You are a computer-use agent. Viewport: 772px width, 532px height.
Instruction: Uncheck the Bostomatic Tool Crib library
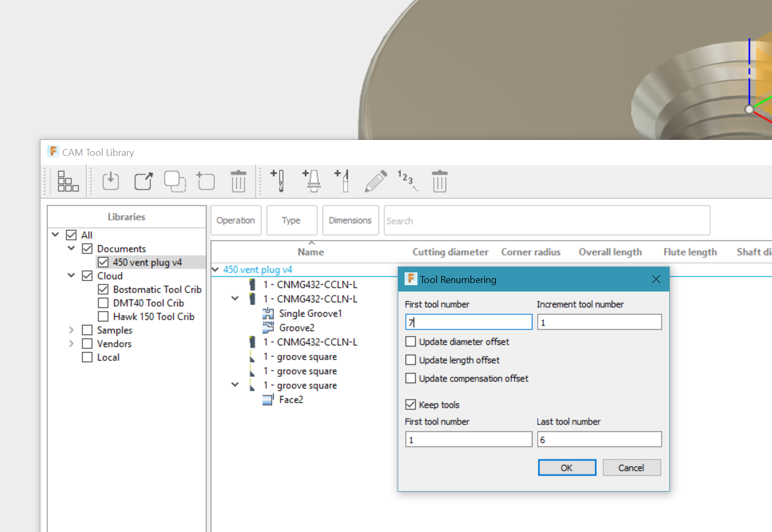tap(103, 289)
